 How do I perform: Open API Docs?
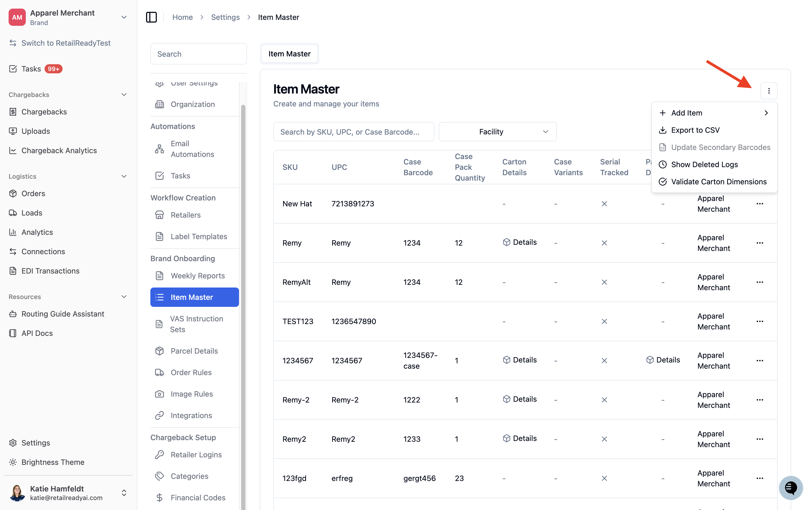(37, 333)
